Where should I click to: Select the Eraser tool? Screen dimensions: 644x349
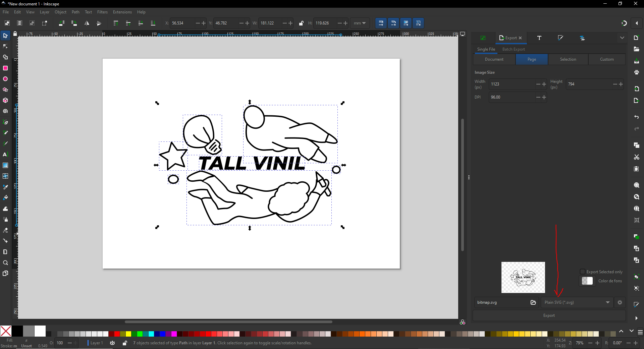click(5, 230)
